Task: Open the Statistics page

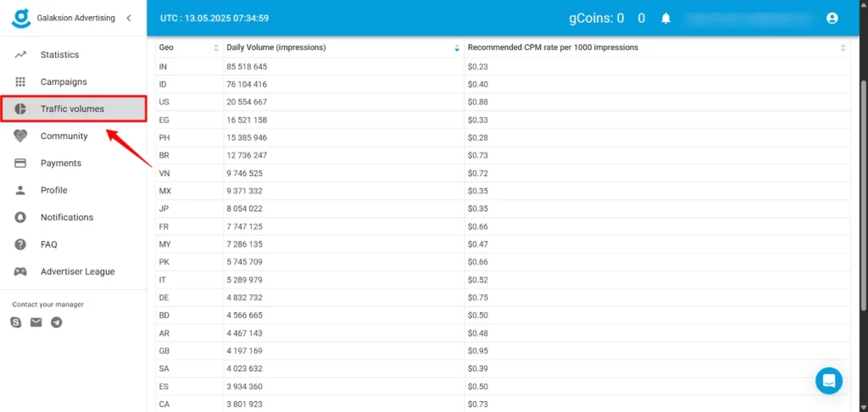Action: click(x=59, y=55)
